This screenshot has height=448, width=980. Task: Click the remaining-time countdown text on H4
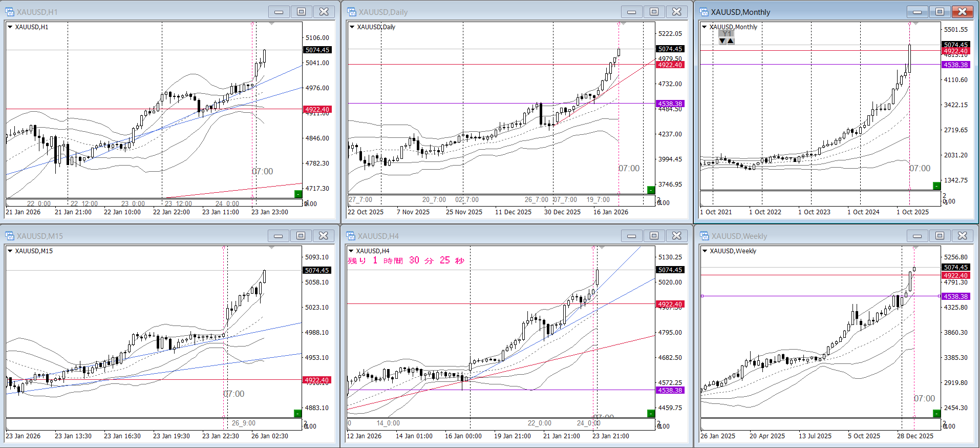(406, 260)
